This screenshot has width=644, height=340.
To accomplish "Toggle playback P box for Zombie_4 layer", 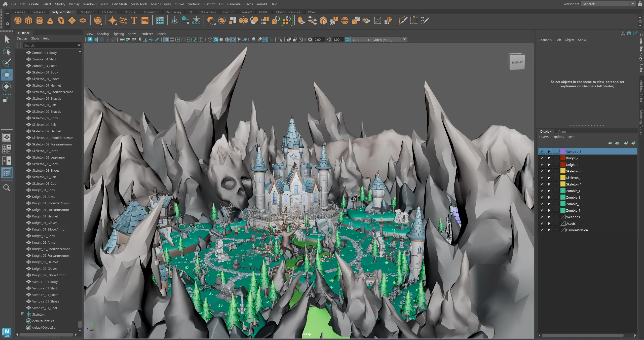I will tap(549, 191).
